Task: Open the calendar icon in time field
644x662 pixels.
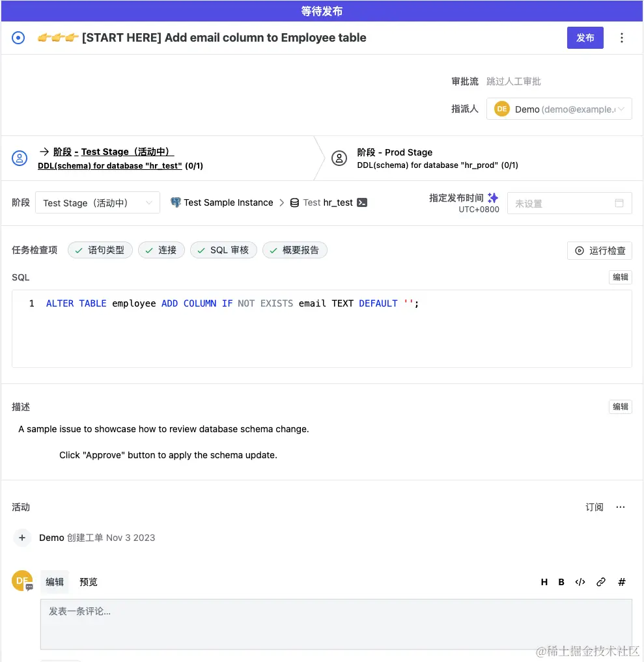Action: (619, 203)
